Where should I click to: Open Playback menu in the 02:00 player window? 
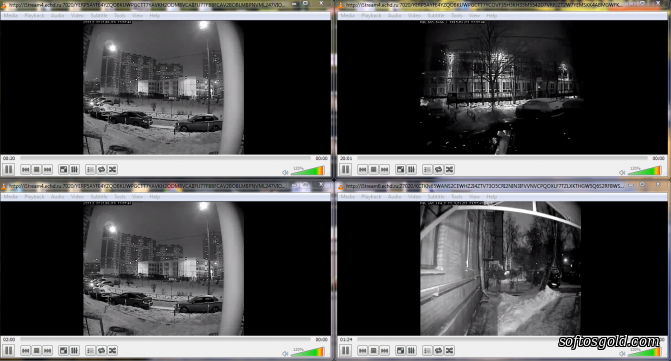tap(34, 197)
